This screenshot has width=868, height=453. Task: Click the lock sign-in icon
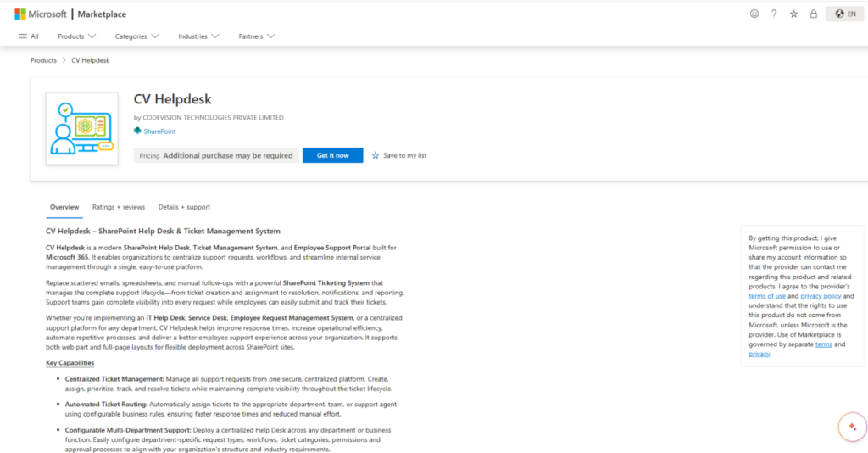click(x=814, y=14)
